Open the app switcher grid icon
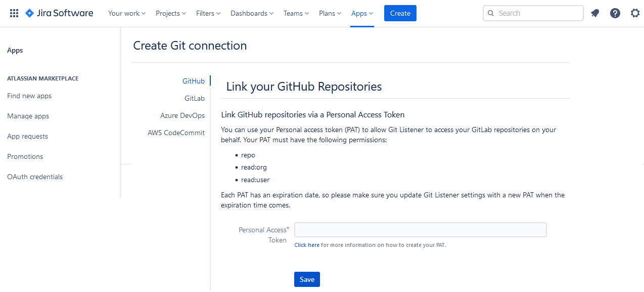644x292 pixels. [x=14, y=13]
